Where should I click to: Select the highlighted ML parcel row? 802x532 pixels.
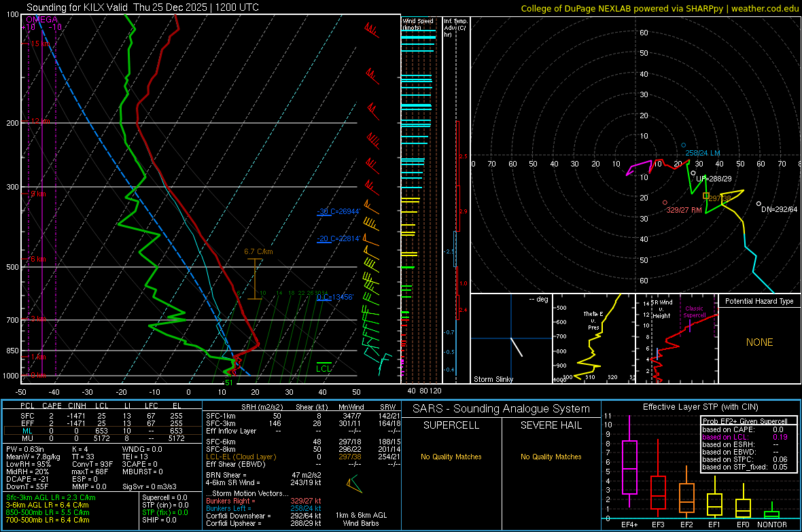click(102, 431)
